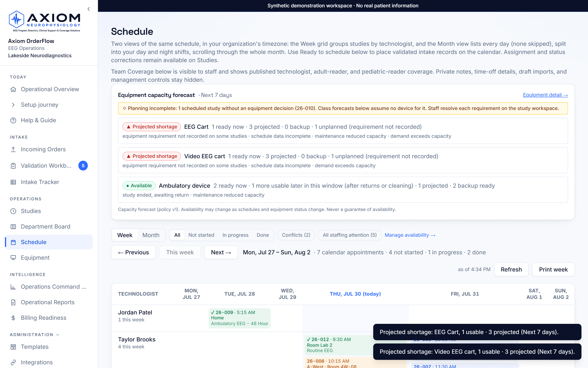Dismiss the Video EEG cart shortage toast
588x368 pixels.
click(x=477, y=352)
